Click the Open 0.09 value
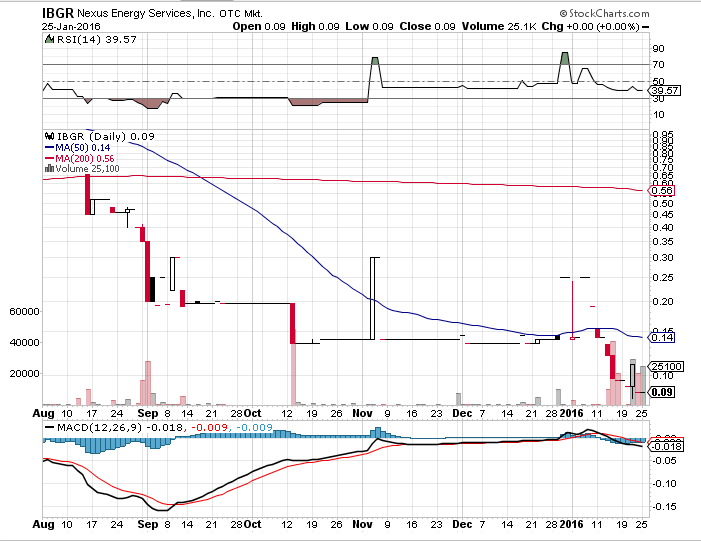Image resolution: width=701 pixels, height=541 pixels. pos(259,26)
